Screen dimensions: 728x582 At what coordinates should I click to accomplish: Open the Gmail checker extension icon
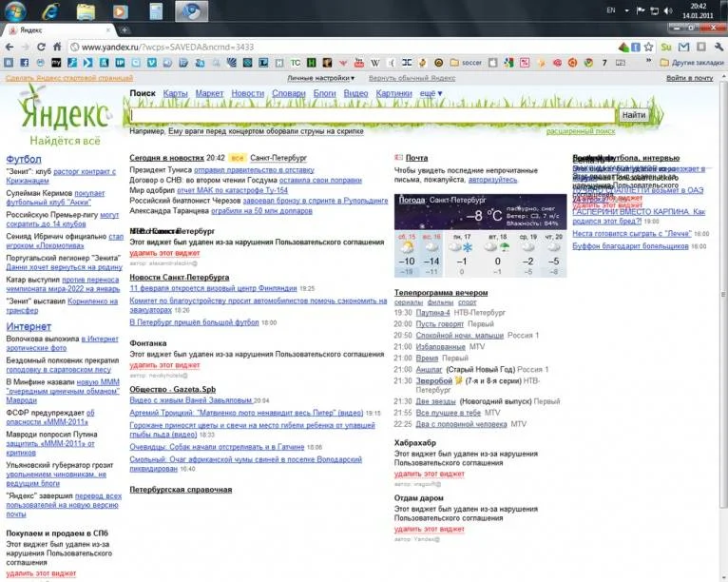pos(684,47)
